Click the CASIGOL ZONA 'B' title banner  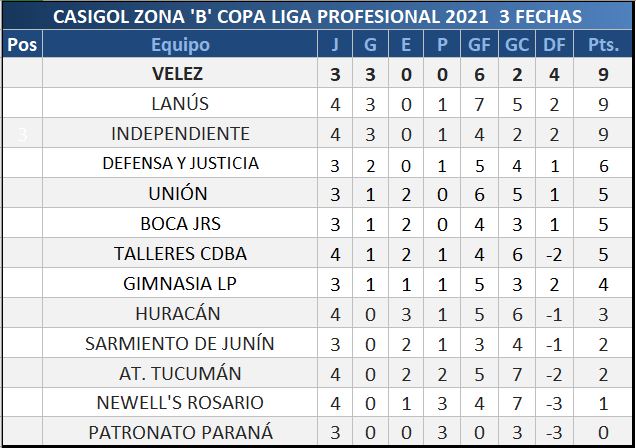[318, 17]
